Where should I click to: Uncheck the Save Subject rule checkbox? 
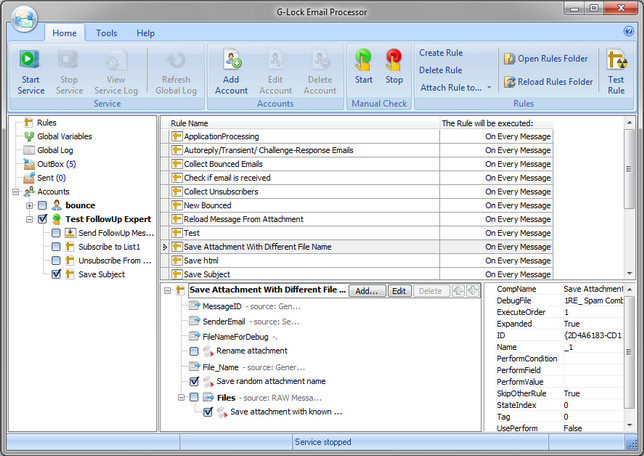[x=56, y=274]
